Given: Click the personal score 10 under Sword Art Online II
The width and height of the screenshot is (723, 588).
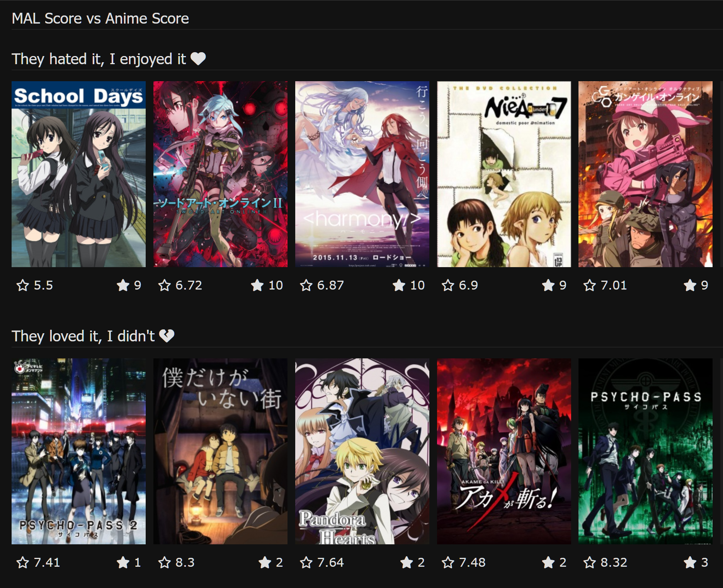Looking at the screenshot, I should pyautogui.click(x=276, y=285).
